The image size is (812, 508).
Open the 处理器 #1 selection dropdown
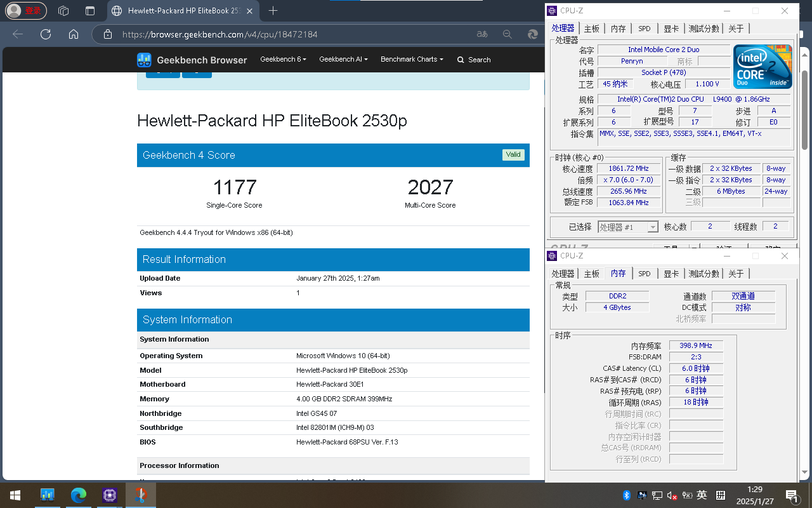628,227
